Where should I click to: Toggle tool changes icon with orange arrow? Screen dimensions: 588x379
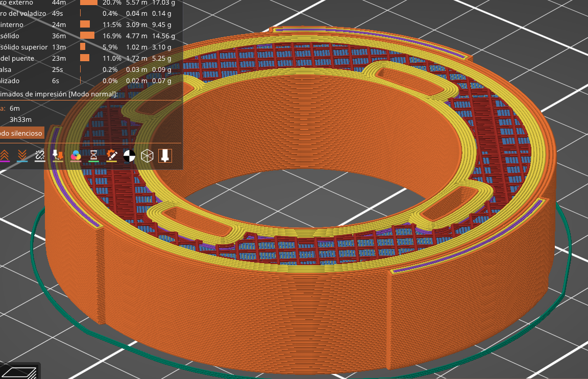click(58, 156)
